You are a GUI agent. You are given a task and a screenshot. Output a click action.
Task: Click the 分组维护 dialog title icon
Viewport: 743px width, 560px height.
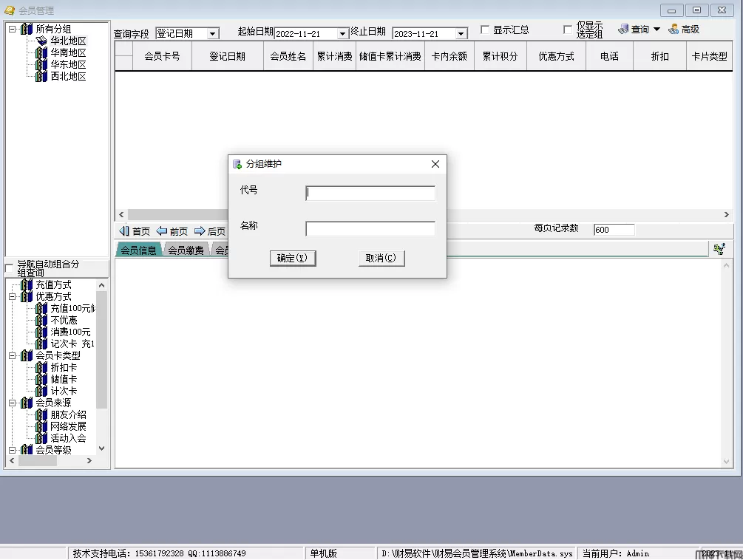237,164
